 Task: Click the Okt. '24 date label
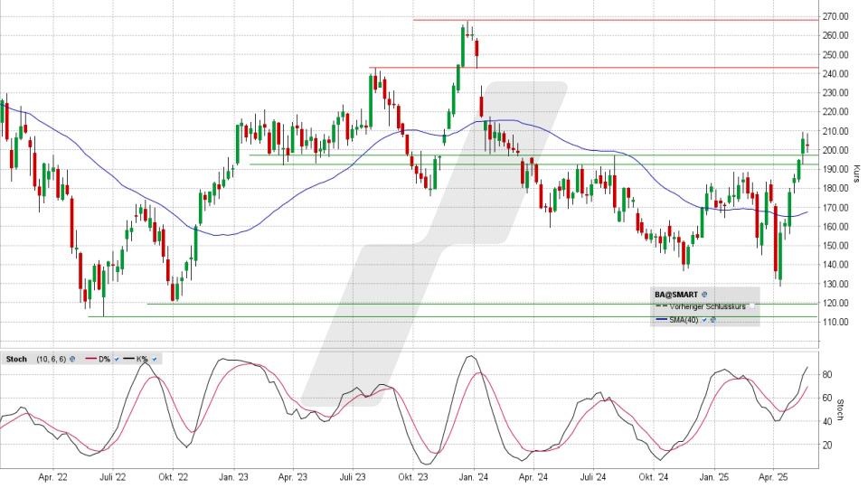654,477
